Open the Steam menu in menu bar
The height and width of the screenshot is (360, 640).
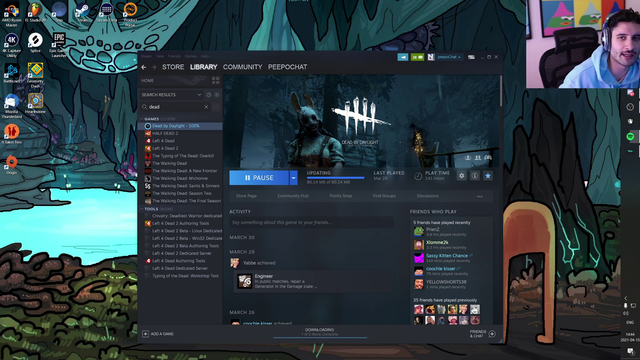(147, 56)
